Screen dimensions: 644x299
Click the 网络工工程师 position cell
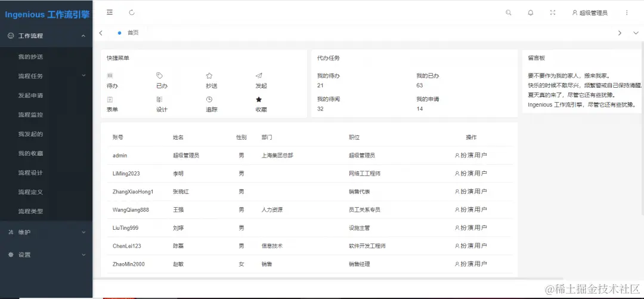tap(365, 174)
